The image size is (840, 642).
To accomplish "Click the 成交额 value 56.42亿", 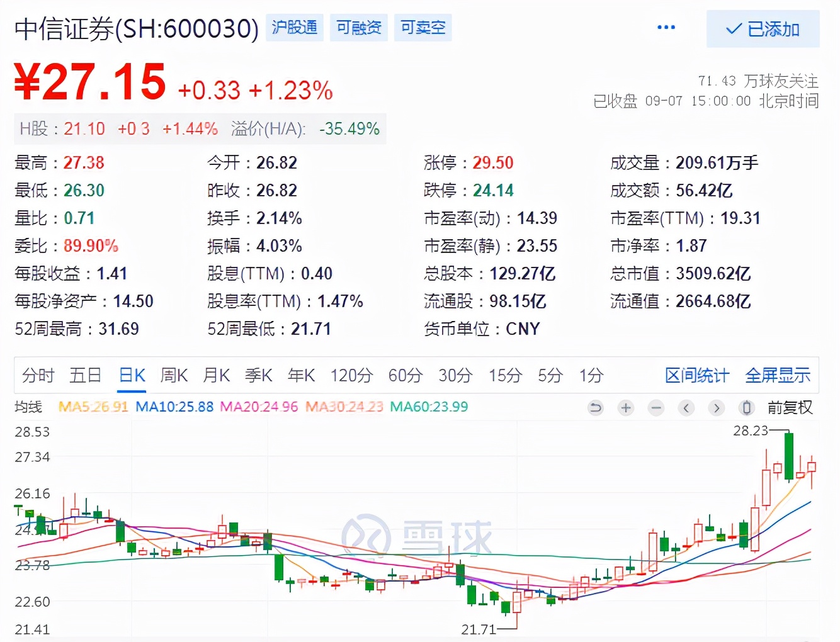I will [x=704, y=191].
